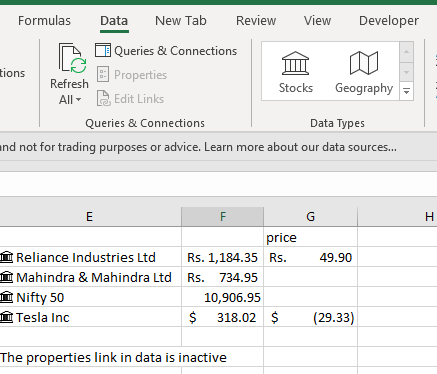Screen dimensions: 437x374
Task: Open the View ribbon tab
Action: [317, 21]
